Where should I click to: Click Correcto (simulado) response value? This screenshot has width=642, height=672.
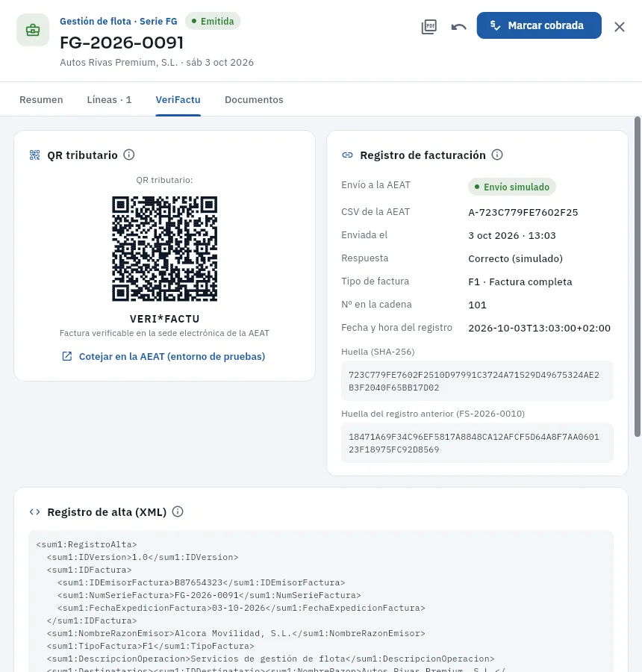pyautogui.click(x=515, y=258)
